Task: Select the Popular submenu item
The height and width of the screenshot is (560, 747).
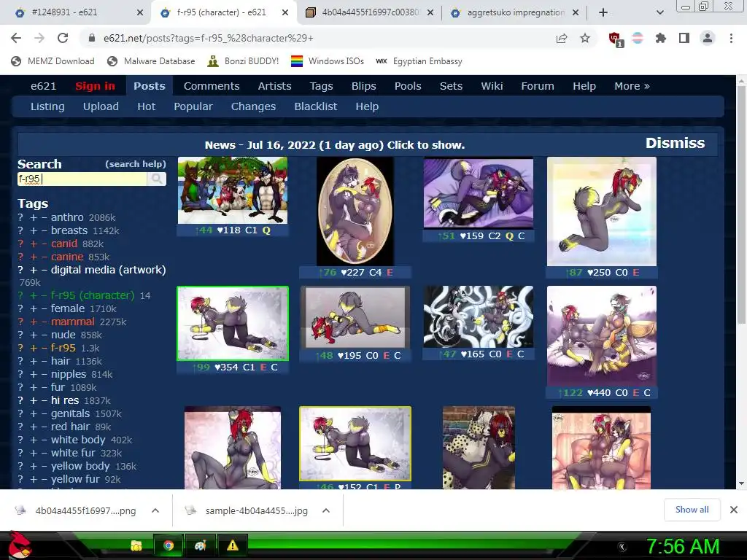Action: [x=193, y=106]
